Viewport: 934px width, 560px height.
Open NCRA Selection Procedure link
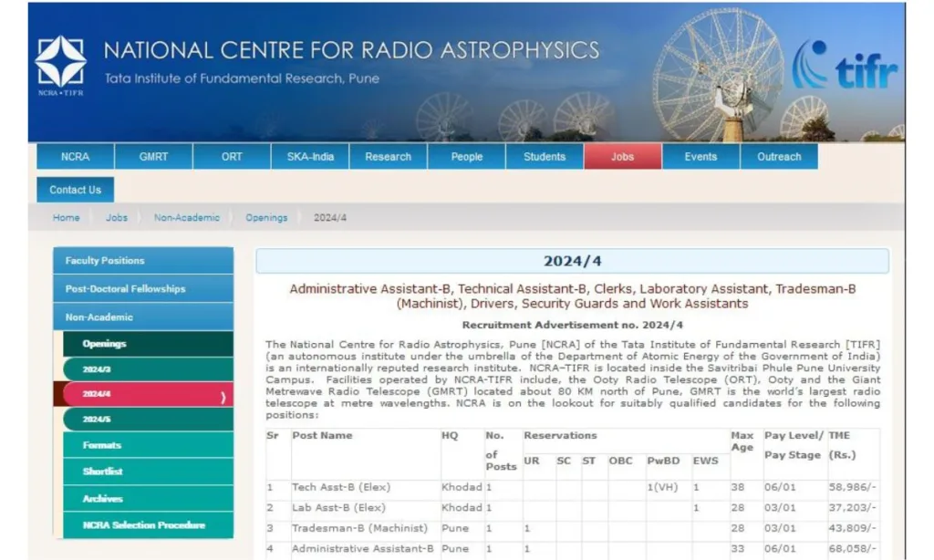[x=143, y=525]
